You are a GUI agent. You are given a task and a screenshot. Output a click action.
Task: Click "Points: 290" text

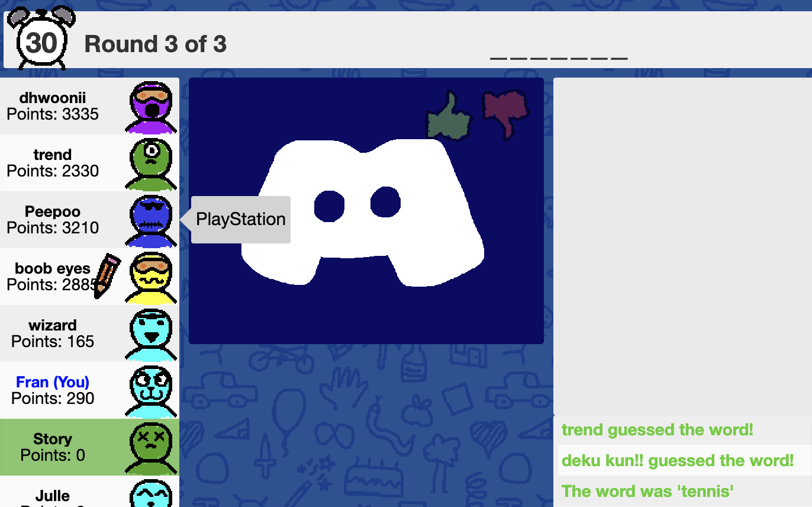click(53, 399)
